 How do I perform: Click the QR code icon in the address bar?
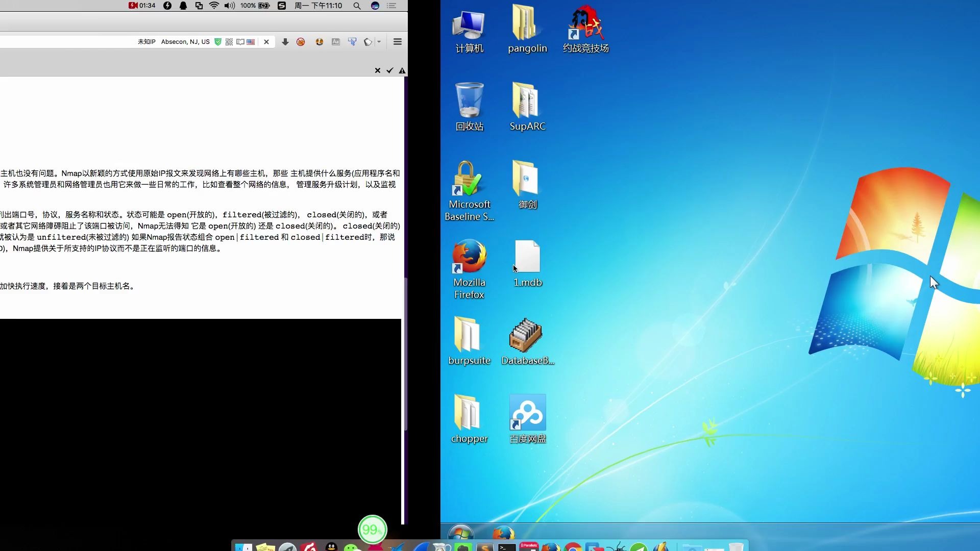pyautogui.click(x=229, y=42)
